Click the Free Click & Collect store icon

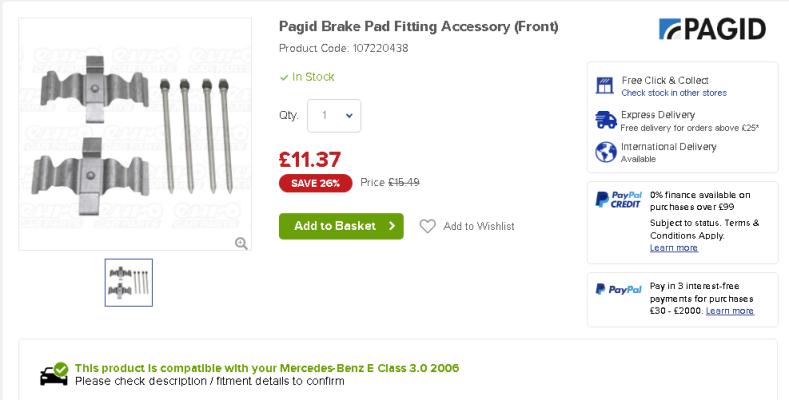pos(604,86)
